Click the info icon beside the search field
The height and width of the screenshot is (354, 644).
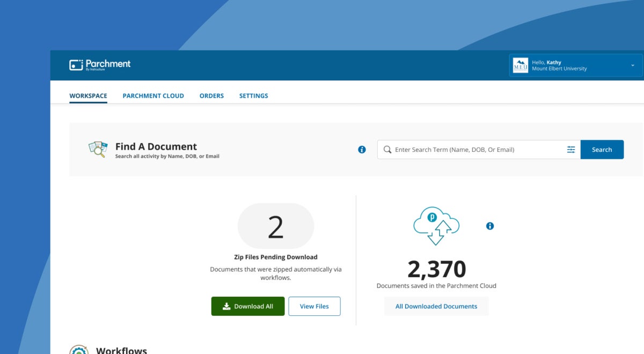362,150
